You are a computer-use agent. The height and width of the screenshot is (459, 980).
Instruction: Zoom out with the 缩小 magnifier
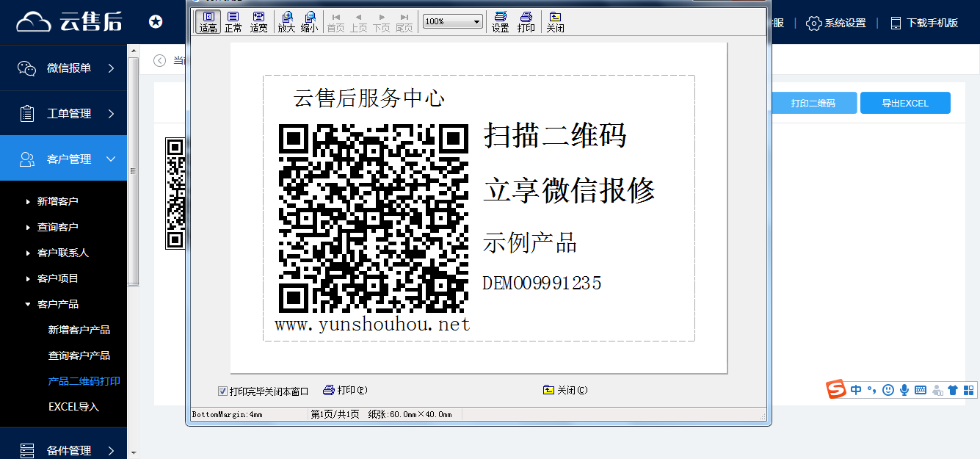click(310, 22)
